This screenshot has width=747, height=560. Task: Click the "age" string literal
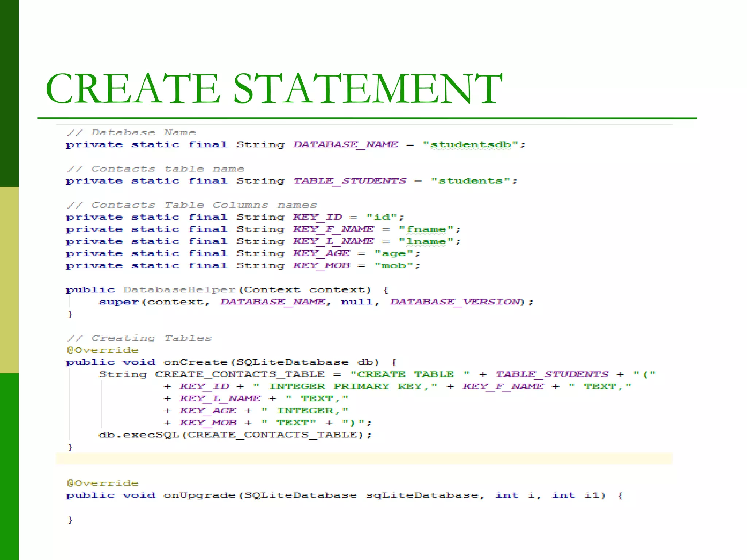coord(394,253)
